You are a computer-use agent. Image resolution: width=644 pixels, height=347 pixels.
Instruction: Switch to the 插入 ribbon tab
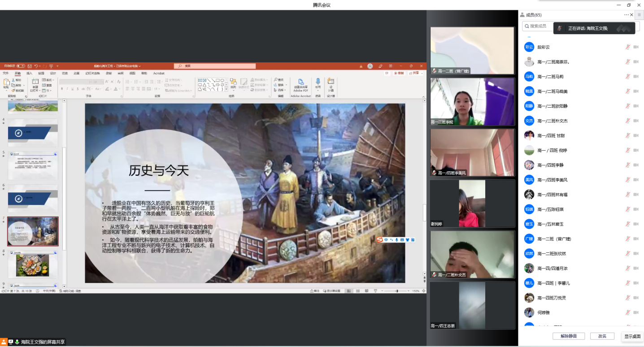29,73
